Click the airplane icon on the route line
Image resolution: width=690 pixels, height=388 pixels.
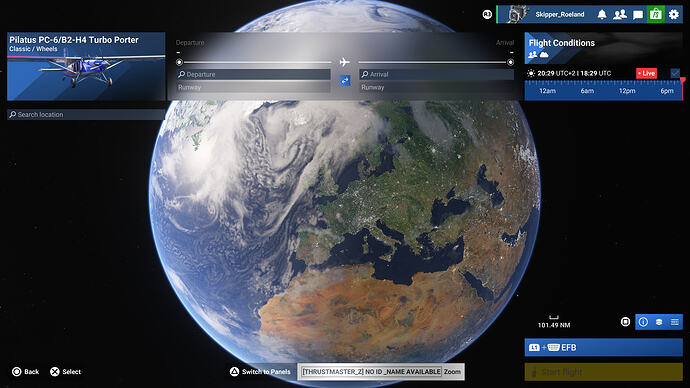pos(345,62)
